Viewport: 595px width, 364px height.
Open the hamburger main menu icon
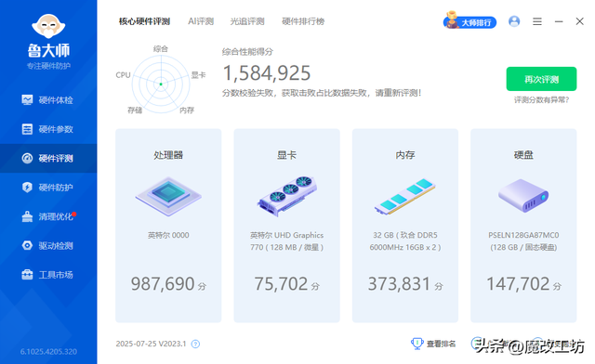click(537, 21)
